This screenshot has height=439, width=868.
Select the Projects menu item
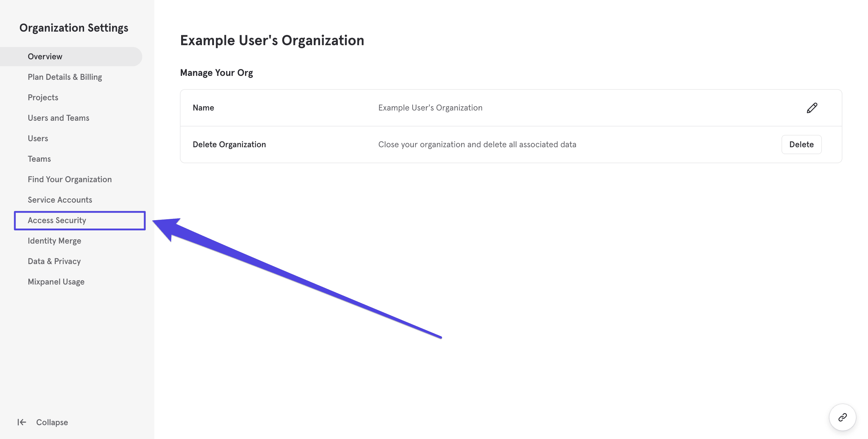(42, 97)
